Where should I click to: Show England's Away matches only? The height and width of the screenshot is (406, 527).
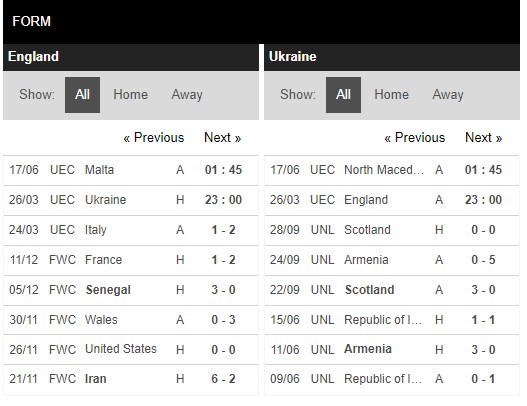[187, 94]
